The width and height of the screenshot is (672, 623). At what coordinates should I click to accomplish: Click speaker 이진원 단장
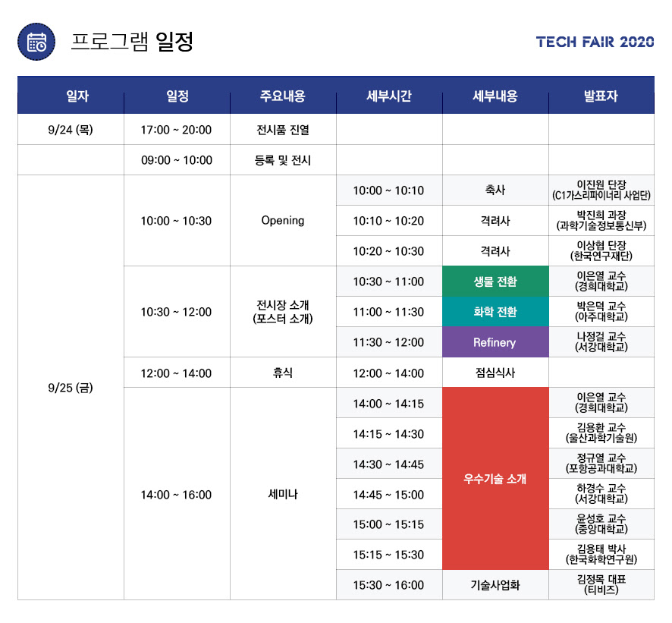(x=601, y=190)
